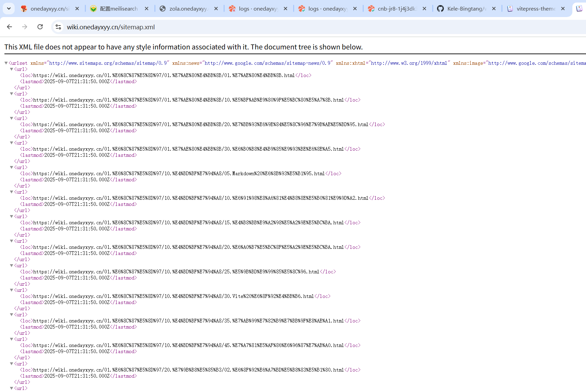Switch to the Kele-Bingtang GitHub tab
Image resolution: width=586 pixels, height=392 pixels.
point(466,9)
